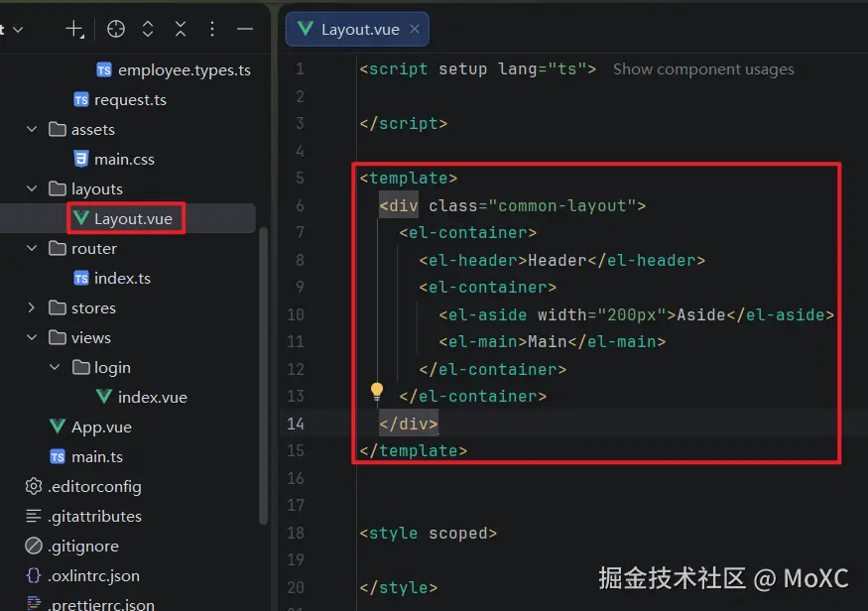
Task: Click the TS icon beside employee.types.ts
Action: coord(104,69)
